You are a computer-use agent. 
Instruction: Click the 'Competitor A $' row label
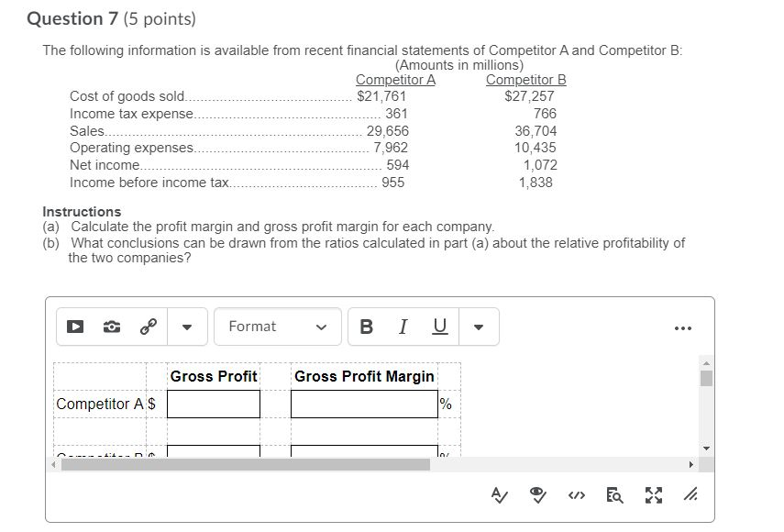(x=105, y=404)
